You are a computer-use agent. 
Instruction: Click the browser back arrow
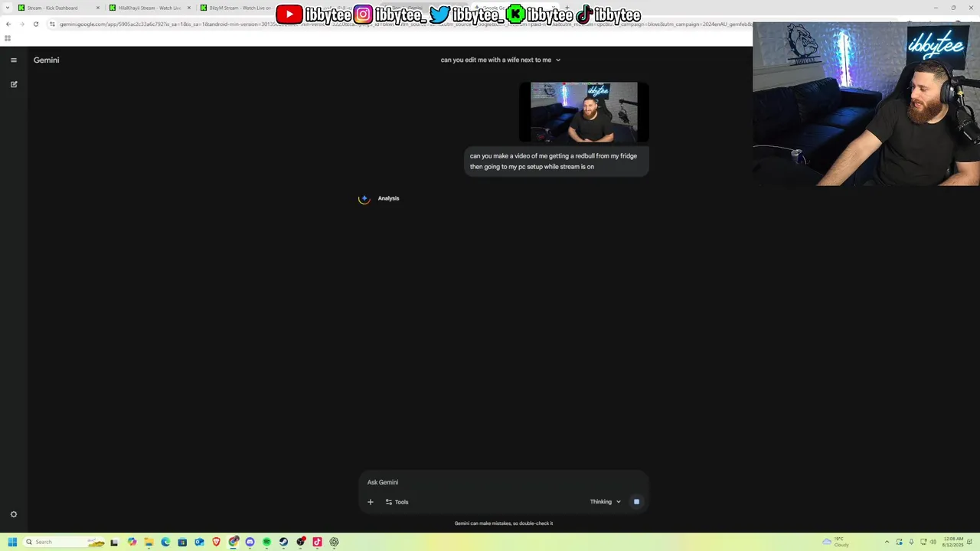tap(8, 24)
